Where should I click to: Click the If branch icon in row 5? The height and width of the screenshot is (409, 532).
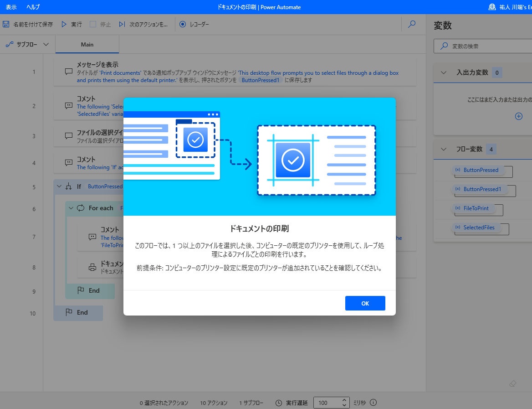pyautogui.click(x=69, y=186)
